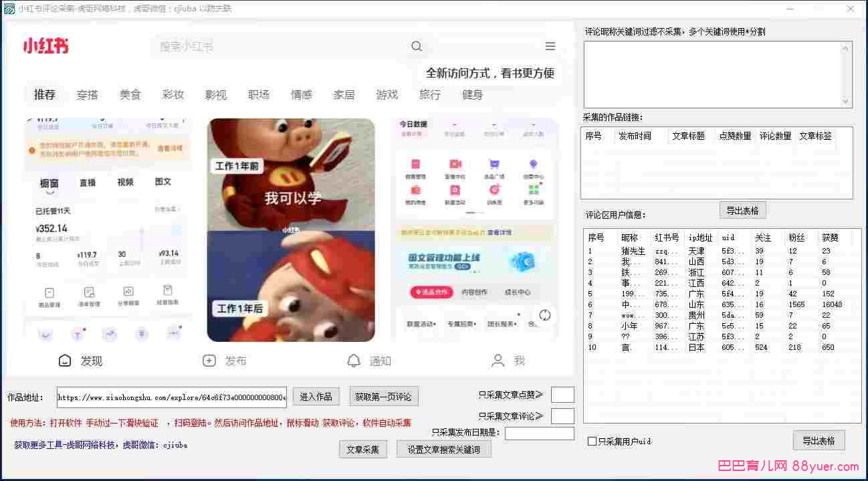This screenshot has width=868, height=481.
Task: Select the 日本 ip address cell
Action: [x=696, y=348]
